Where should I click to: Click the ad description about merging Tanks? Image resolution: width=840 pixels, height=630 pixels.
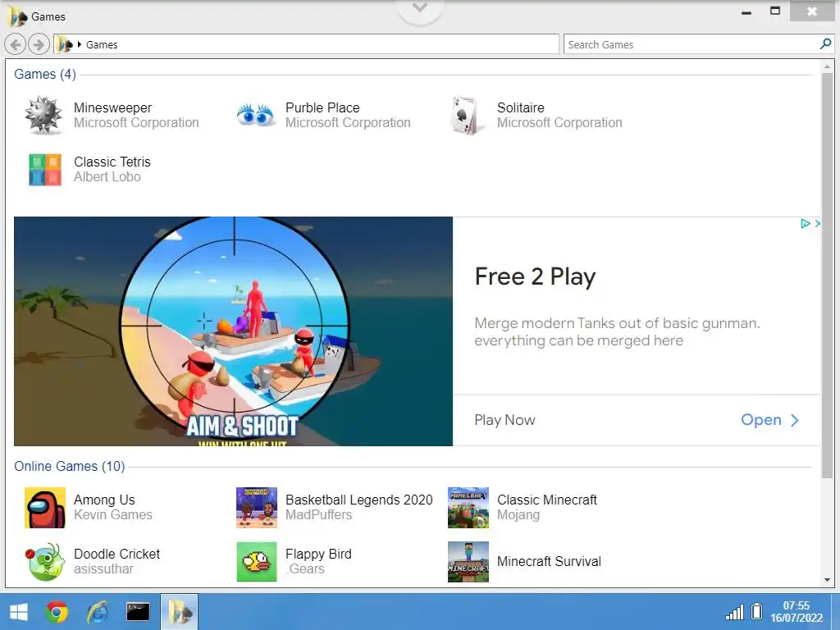(x=617, y=331)
